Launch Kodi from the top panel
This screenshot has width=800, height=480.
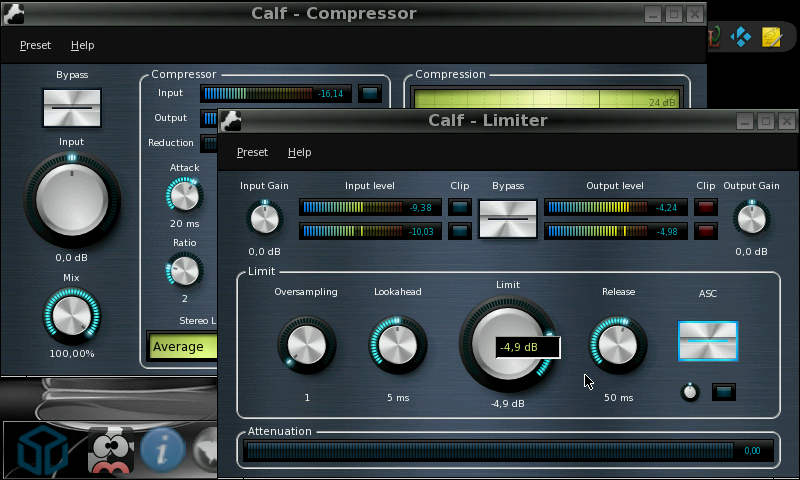(741, 38)
